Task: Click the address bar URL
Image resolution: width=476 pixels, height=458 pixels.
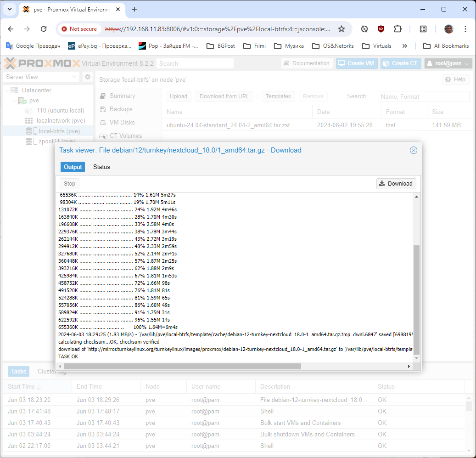Action: (218, 29)
